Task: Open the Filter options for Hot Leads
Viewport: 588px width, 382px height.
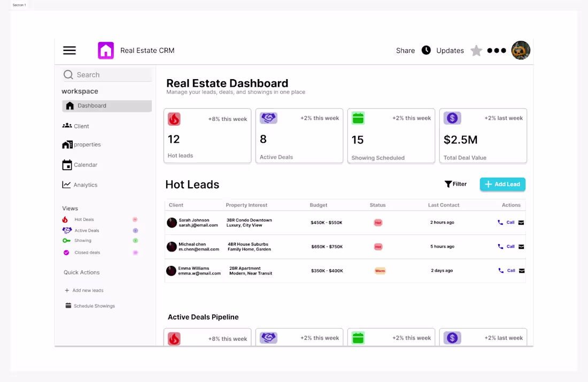Action: coord(455,184)
